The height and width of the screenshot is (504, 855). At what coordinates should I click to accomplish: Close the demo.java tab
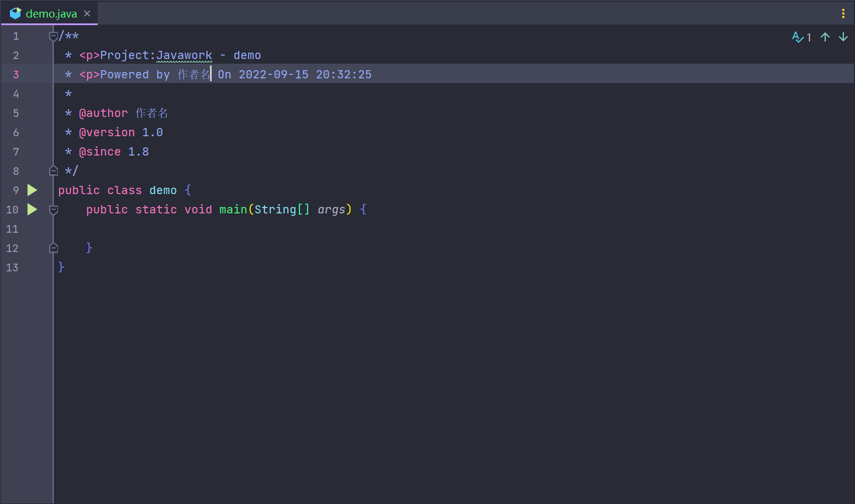point(87,13)
